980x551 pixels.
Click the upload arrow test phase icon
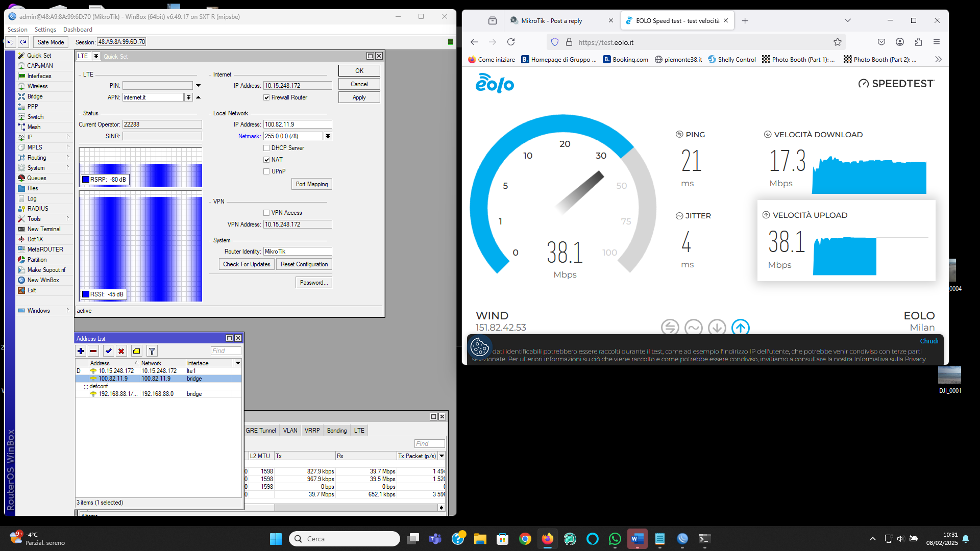coord(741,327)
